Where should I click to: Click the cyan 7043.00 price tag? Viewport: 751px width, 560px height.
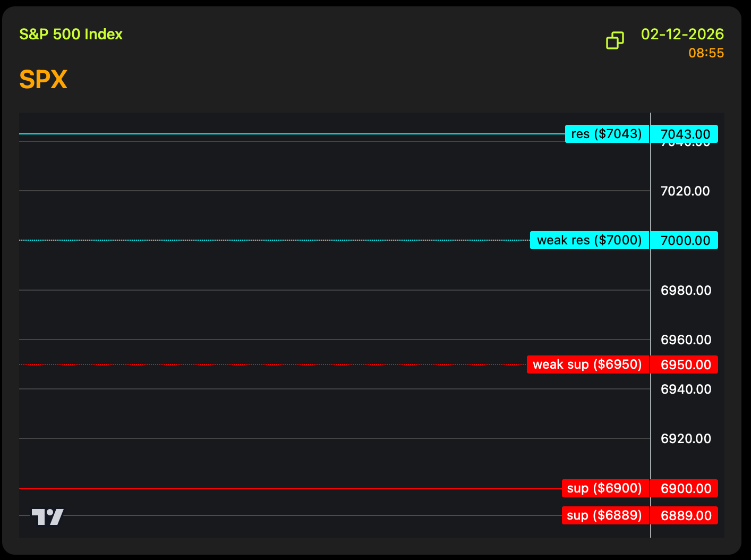[x=685, y=134]
